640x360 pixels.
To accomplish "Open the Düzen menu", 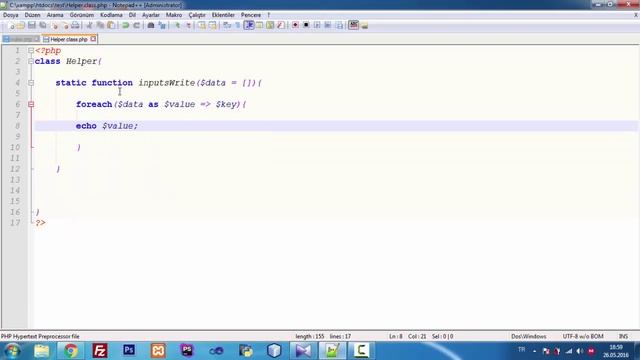I will click(32, 15).
